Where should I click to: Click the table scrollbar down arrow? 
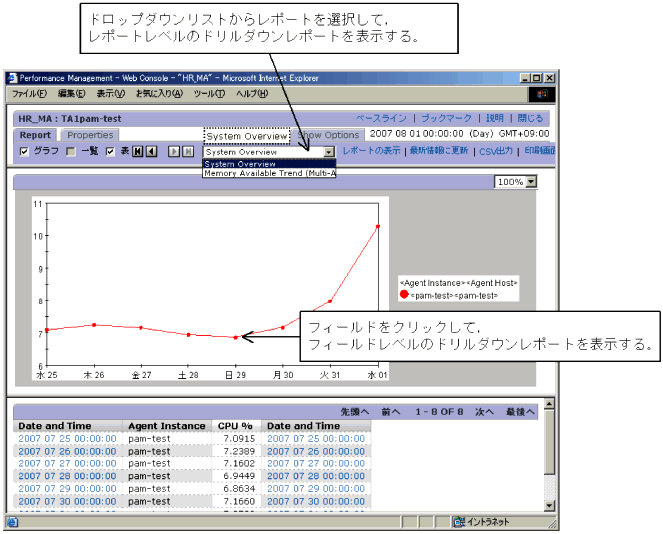(x=549, y=505)
